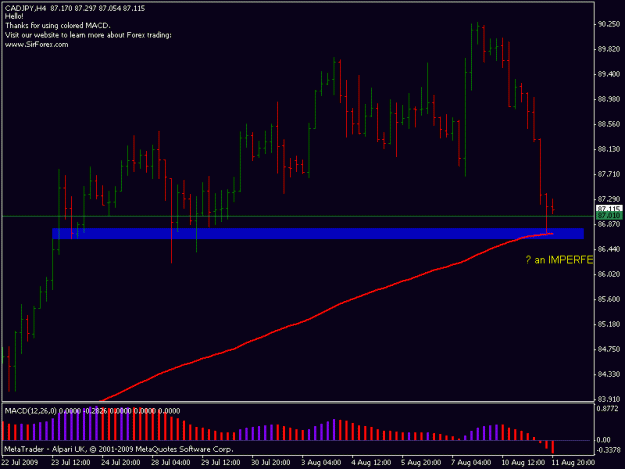The image size is (625, 469).
Task: Click the 87.290 price scale label
Action: 609,199
